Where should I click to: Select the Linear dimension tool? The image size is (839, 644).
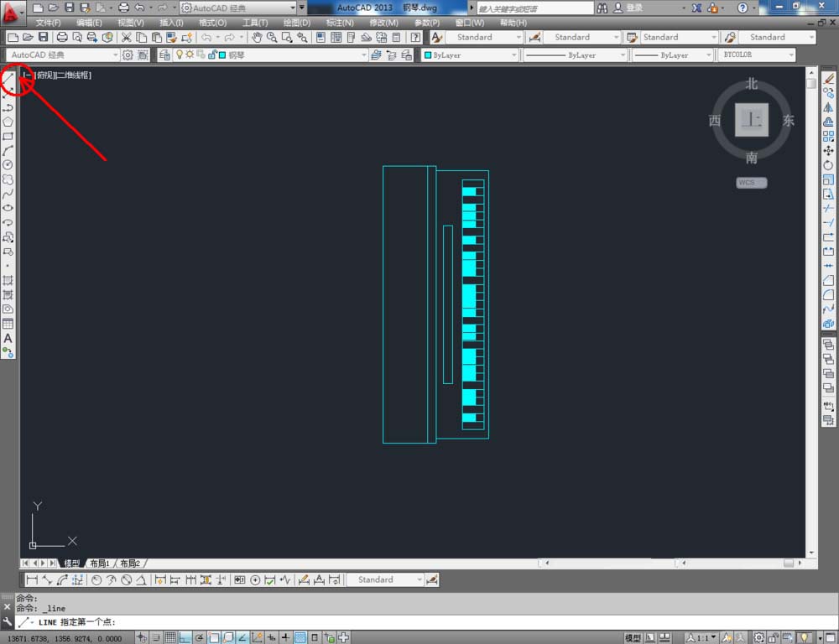[32, 579]
